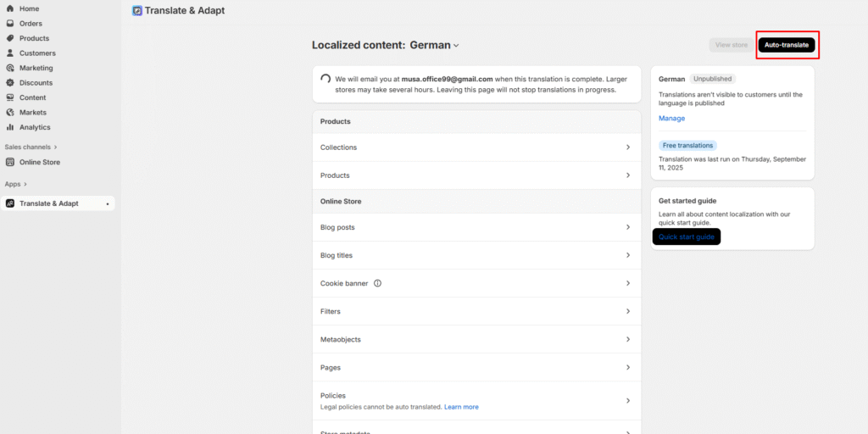Open the Metaobjects row chevron

pos(628,339)
